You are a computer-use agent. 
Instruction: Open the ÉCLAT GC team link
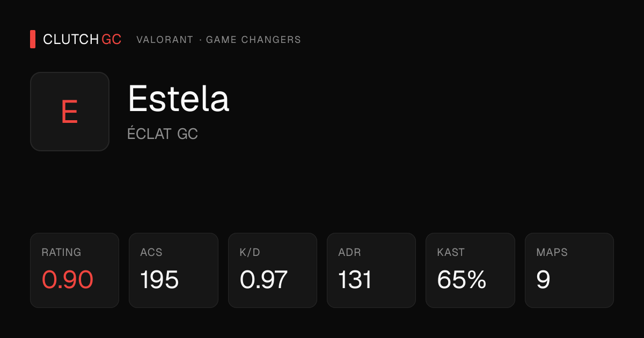(x=163, y=134)
